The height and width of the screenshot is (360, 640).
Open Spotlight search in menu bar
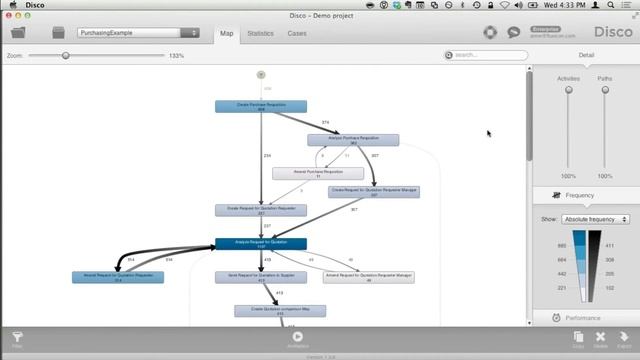(611, 5)
